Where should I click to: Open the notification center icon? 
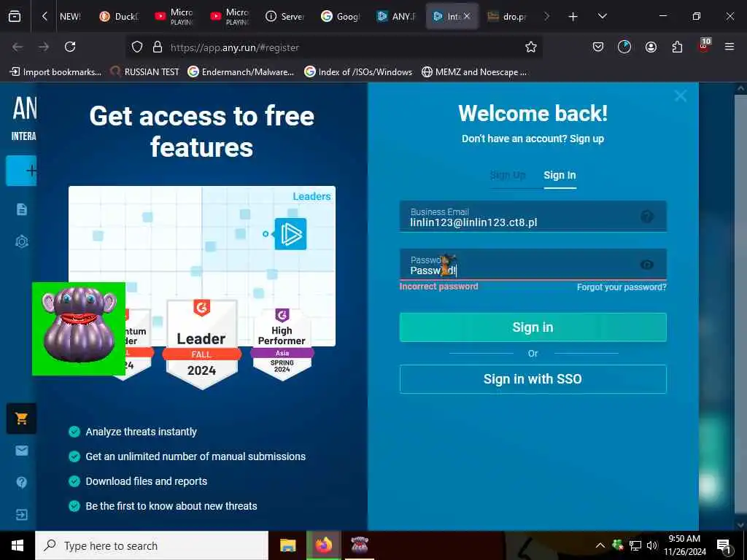724,546
